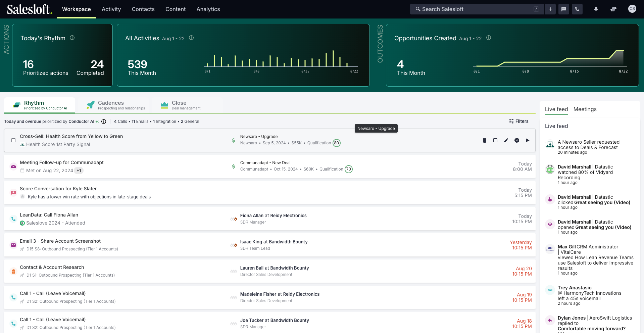The height and width of the screenshot is (333, 644).
Task: Click email icon on Meeting Follow-up row
Action: tap(13, 166)
